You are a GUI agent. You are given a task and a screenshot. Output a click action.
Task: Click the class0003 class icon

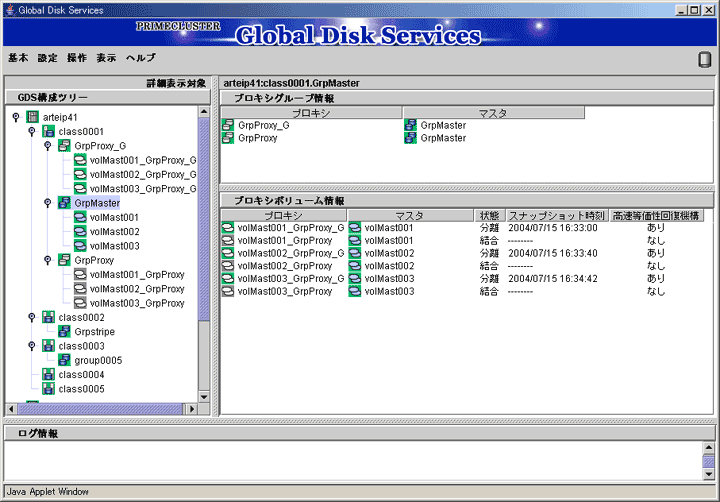[x=48, y=345]
